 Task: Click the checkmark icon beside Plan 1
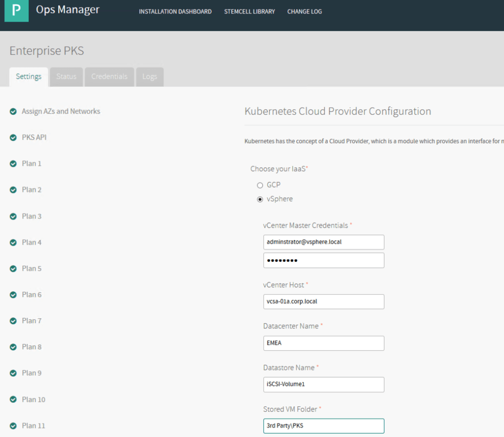coord(13,164)
